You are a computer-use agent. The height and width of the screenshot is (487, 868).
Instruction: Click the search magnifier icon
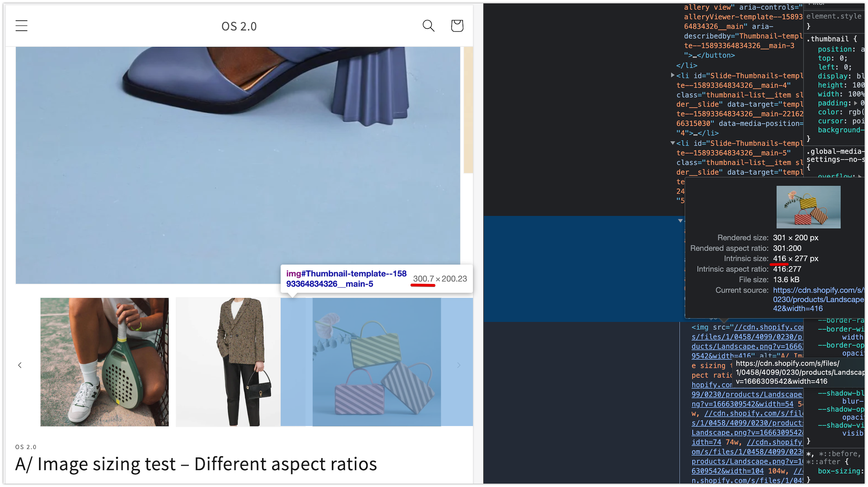428,26
